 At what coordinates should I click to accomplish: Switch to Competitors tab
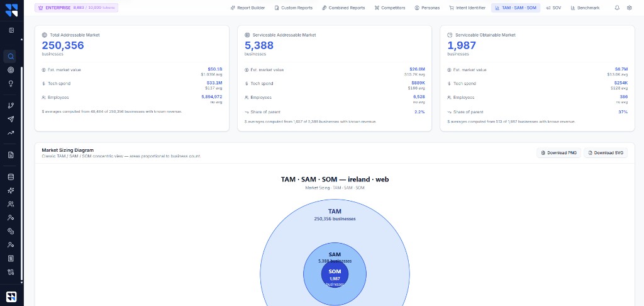click(x=390, y=8)
